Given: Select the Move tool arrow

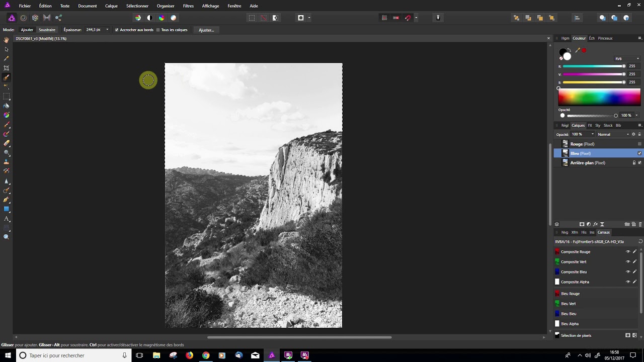Looking at the screenshot, I should [7, 49].
